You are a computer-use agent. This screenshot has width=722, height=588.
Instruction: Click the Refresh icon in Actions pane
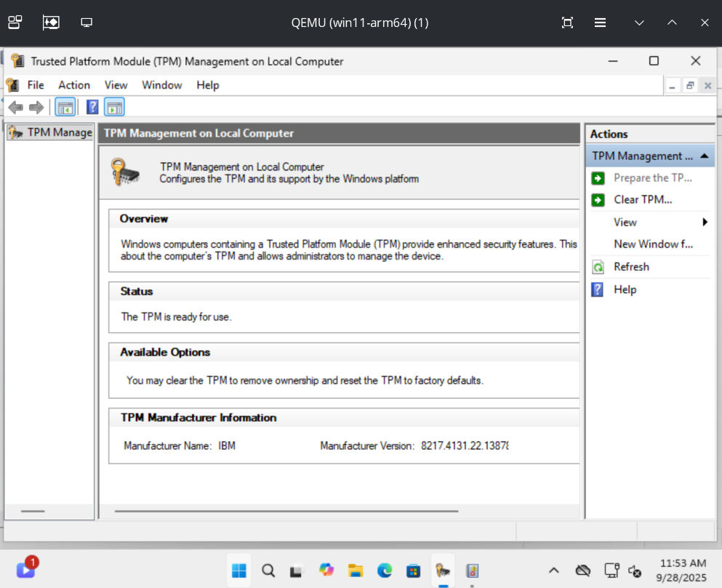click(598, 267)
